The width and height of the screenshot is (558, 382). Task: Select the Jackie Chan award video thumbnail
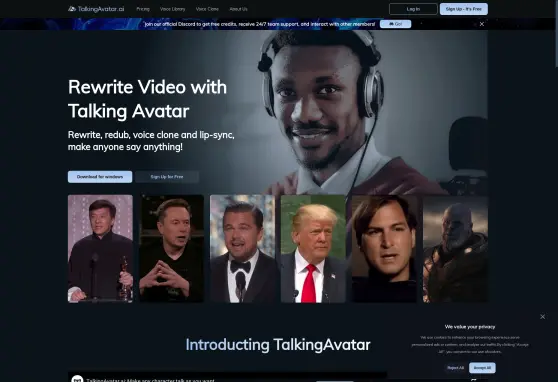[100, 248]
